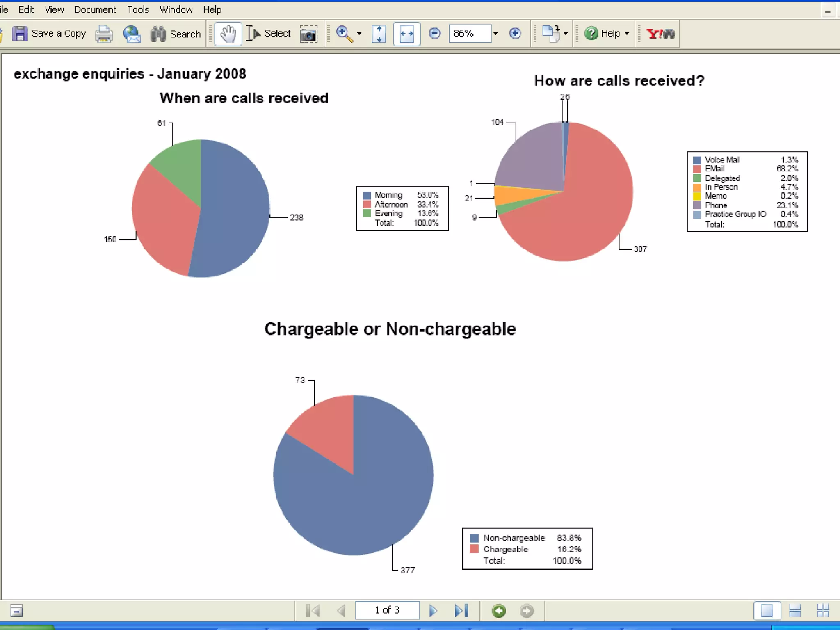The image size is (840, 630).
Task: Click the Save a Copy floppy icon
Action: 19,34
